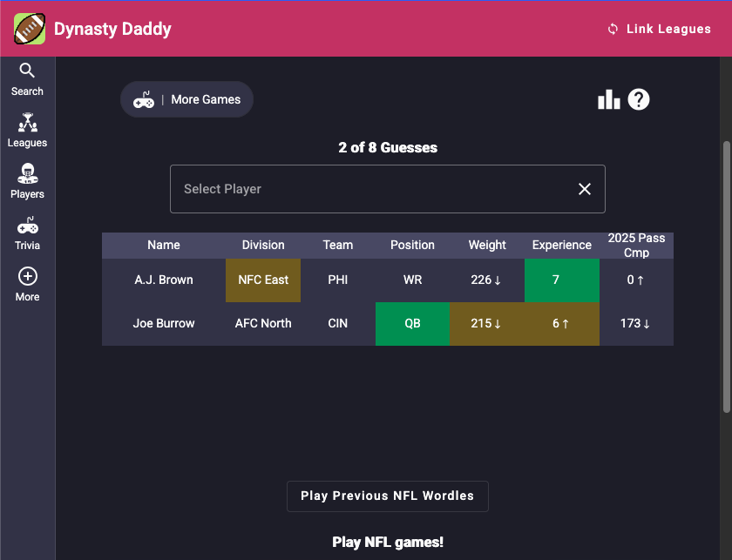Click the green QB position cell

tap(412, 323)
